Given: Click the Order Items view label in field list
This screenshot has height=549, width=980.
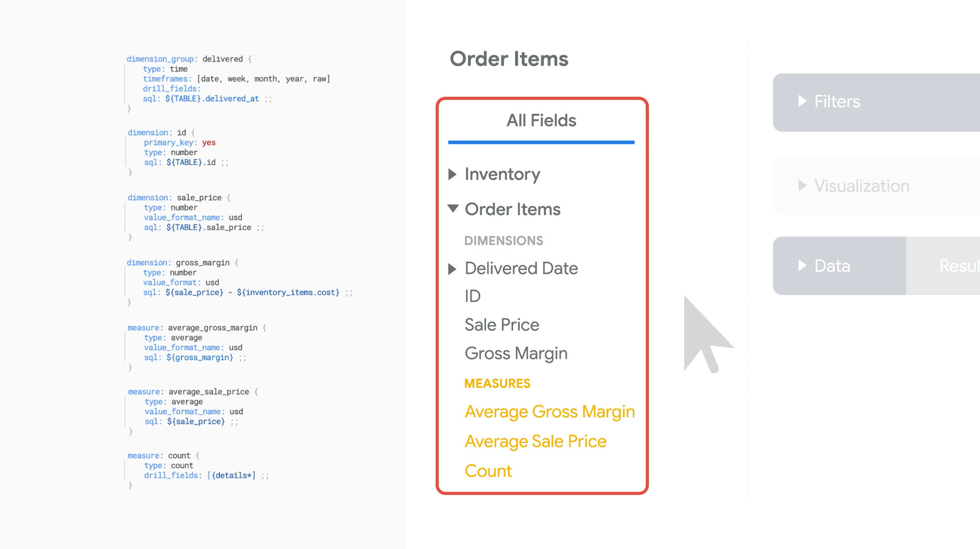Looking at the screenshot, I should tap(512, 209).
